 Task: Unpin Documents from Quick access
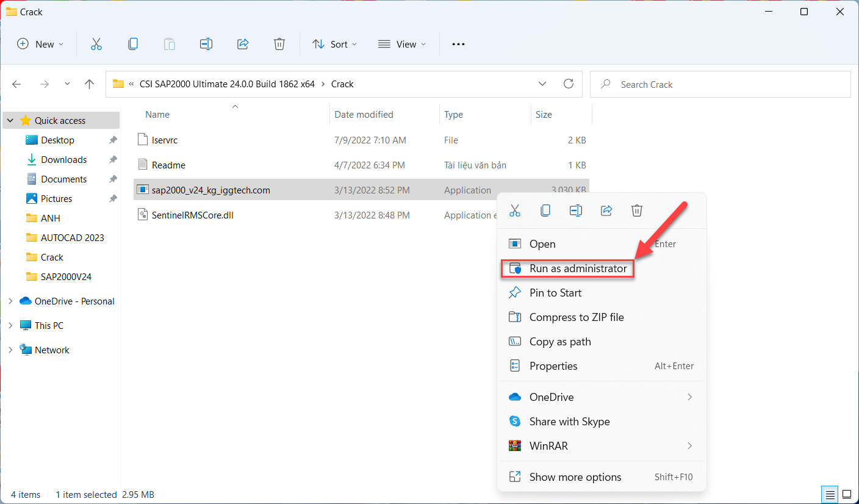pos(113,179)
